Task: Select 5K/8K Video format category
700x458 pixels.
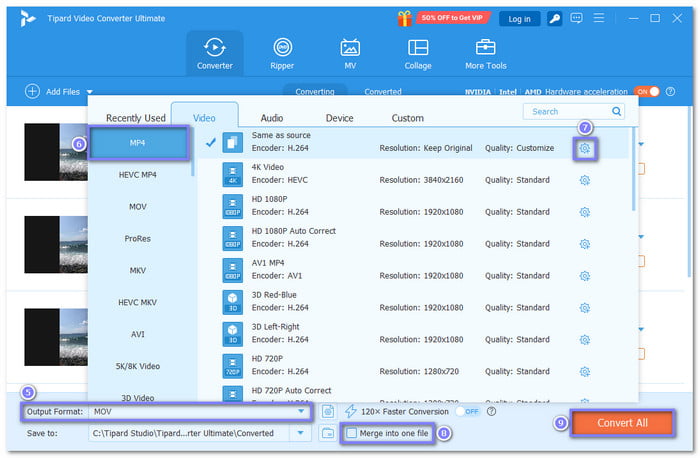Action: [138, 366]
